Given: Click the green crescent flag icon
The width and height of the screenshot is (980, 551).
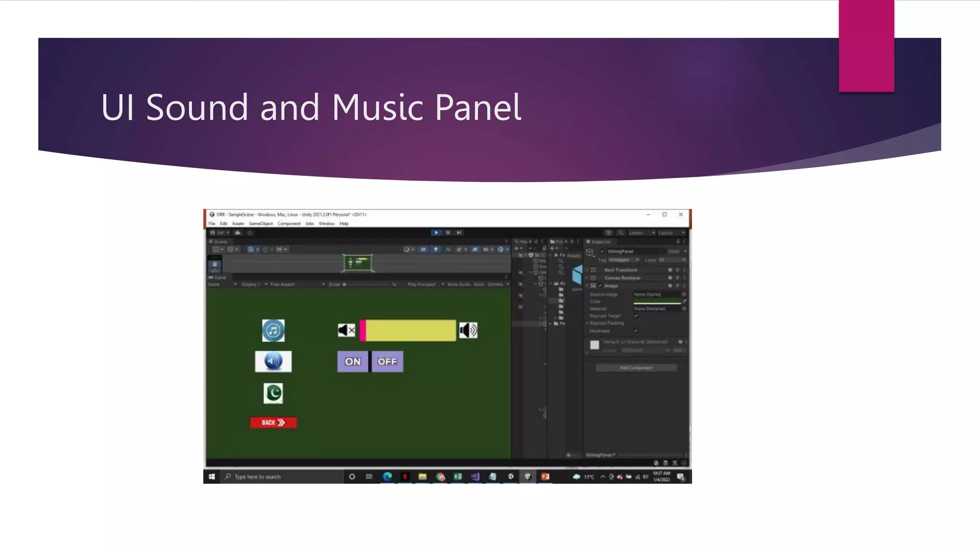Looking at the screenshot, I should pyautogui.click(x=273, y=393).
